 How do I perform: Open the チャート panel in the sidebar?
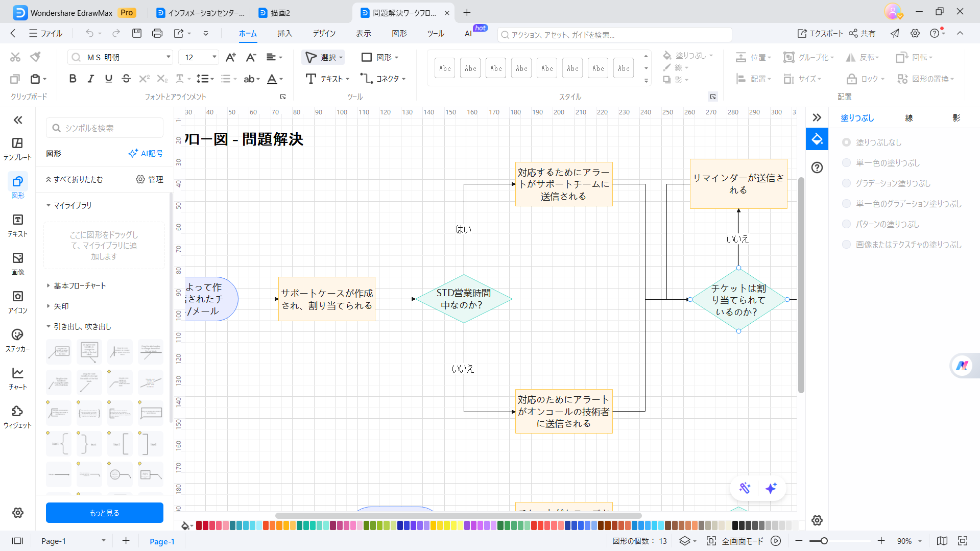[17, 378]
